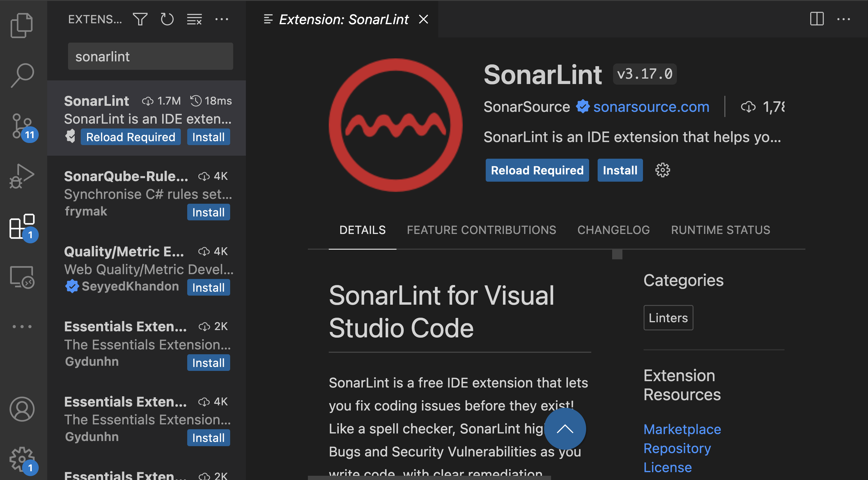Image resolution: width=868 pixels, height=480 pixels.
Task: Refresh the extensions list
Action: click(x=167, y=19)
